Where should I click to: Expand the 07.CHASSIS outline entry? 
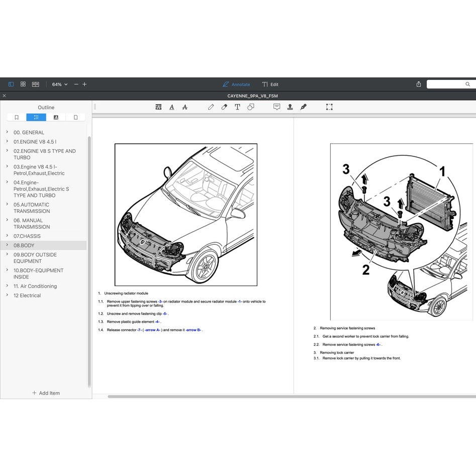pos(7,236)
